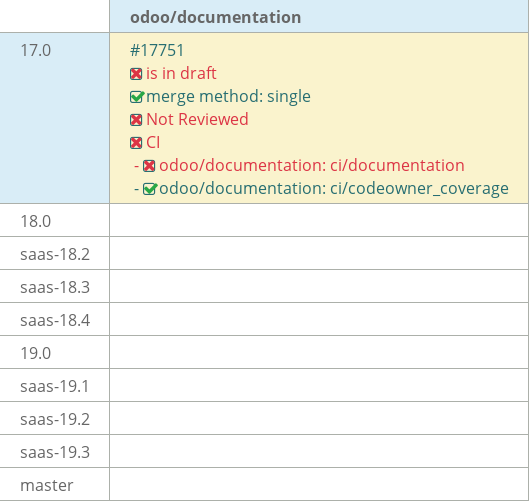Image resolution: width=529 pixels, height=501 pixels.
Task: Click the green check icon beside ci/codeowner_coverage
Action: pyautogui.click(x=150, y=189)
